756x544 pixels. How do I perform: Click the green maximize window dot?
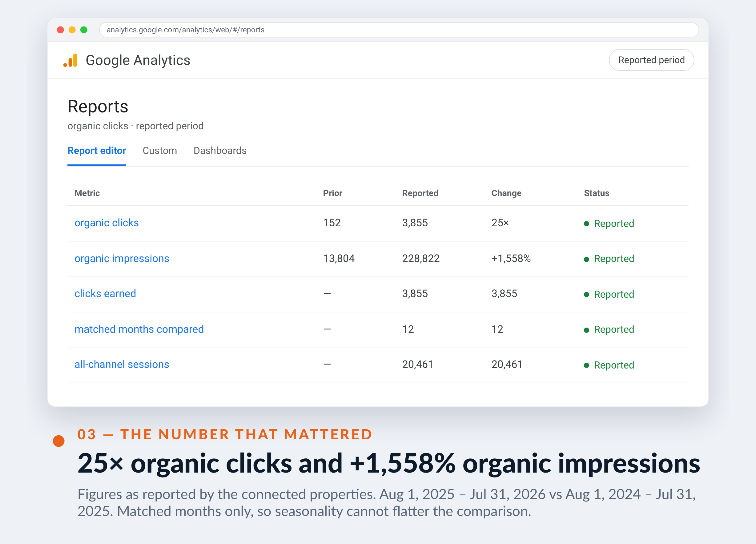[x=84, y=30]
